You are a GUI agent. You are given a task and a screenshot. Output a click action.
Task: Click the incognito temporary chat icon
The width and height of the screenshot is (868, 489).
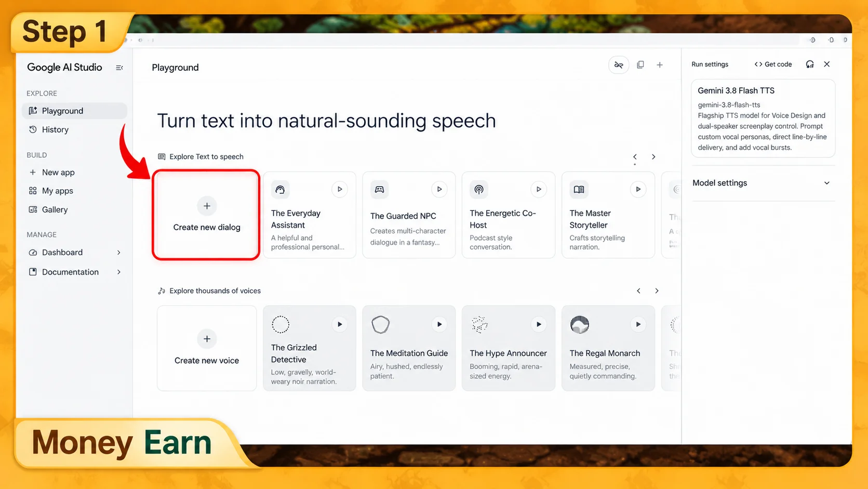[x=619, y=65]
